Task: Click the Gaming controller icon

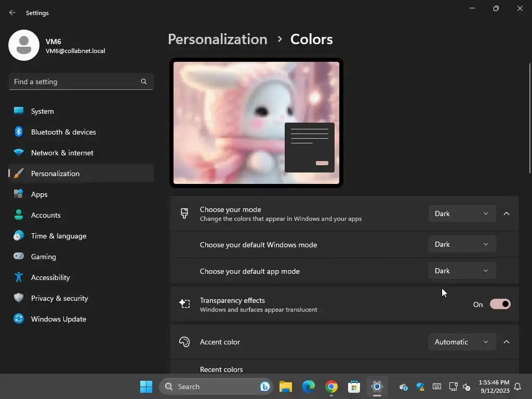Action: pos(19,256)
